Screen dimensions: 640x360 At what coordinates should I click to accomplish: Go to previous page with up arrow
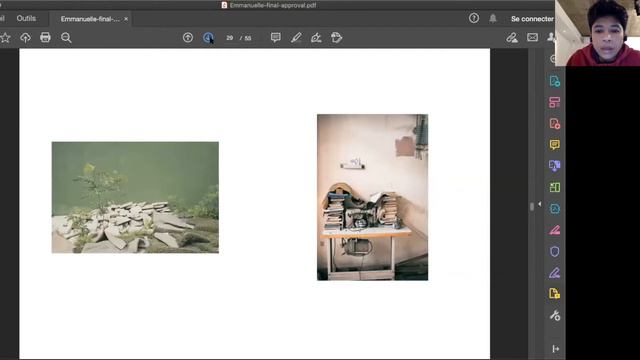[x=188, y=38]
